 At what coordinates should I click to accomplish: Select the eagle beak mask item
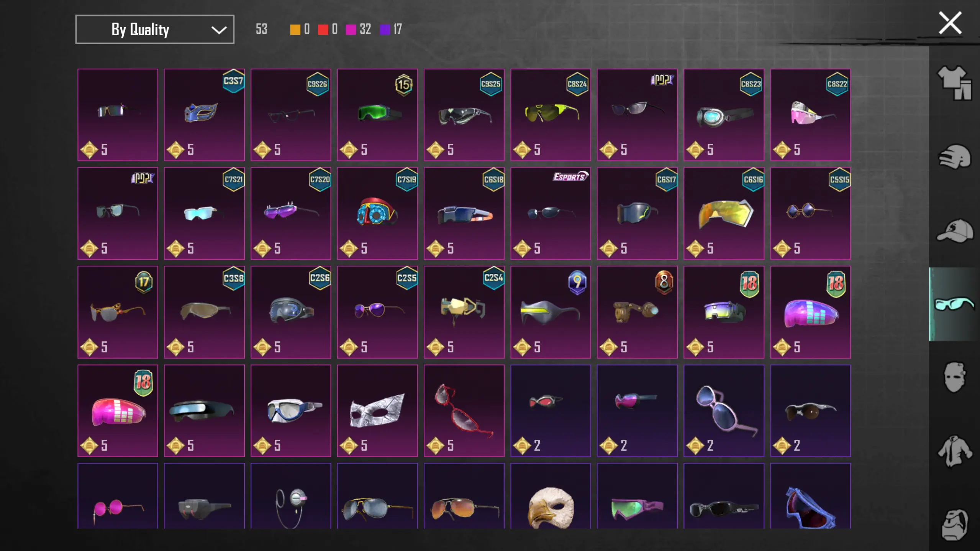[551, 496]
